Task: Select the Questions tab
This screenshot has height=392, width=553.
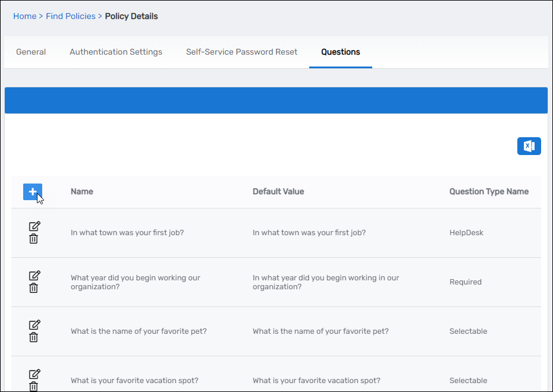Action: click(341, 52)
